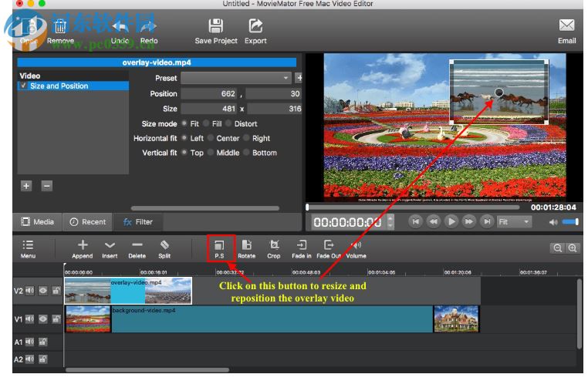Click the preview volume slider
This screenshot has width=588, height=391.
coord(570,222)
